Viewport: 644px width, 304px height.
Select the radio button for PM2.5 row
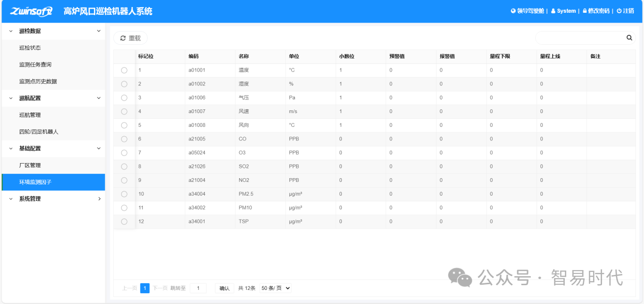(124, 194)
